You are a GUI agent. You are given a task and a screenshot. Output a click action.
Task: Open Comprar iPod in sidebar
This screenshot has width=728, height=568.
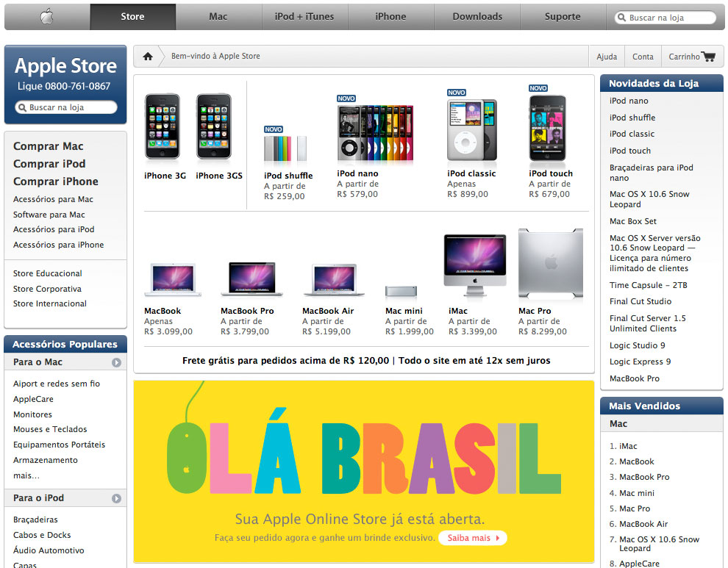49,164
